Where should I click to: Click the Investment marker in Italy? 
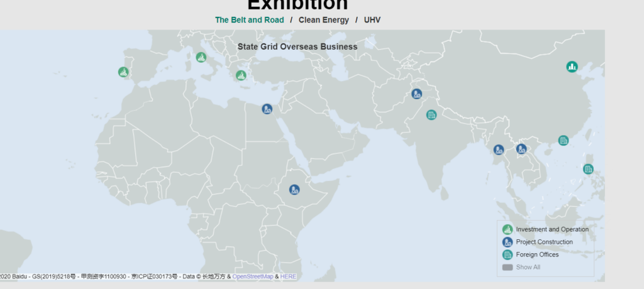click(x=201, y=57)
